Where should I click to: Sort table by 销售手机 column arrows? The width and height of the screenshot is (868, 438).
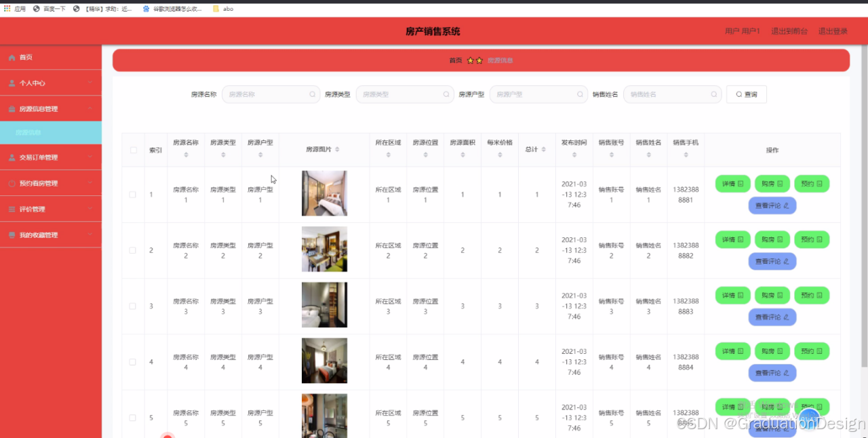[686, 155]
